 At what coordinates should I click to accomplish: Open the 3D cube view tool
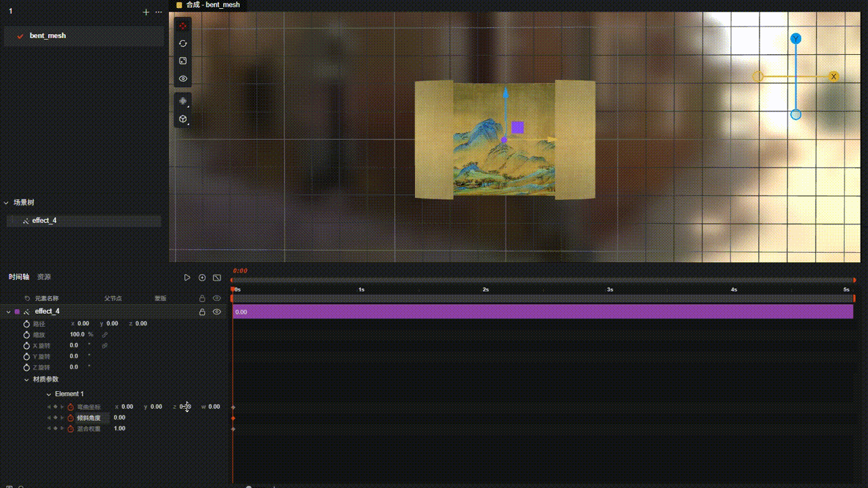click(183, 119)
